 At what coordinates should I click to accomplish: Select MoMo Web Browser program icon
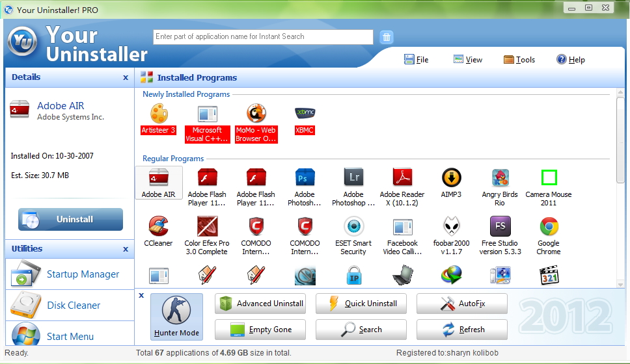pyautogui.click(x=256, y=114)
